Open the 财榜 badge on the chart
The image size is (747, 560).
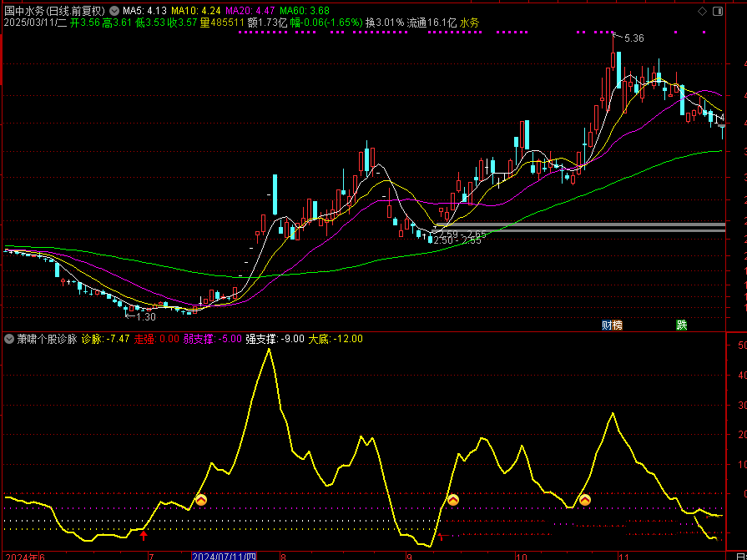(612, 325)
